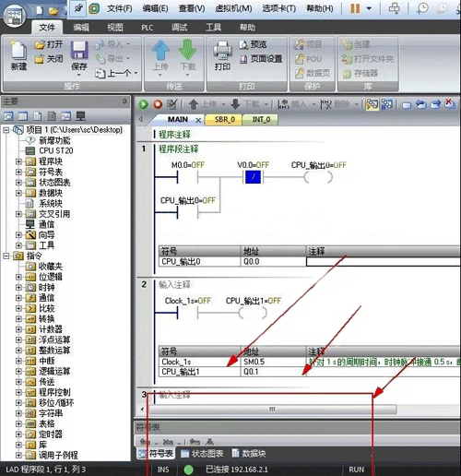Click the 新建 new project icon
Viewport: 461px width, 476px height.
(18, 51)
